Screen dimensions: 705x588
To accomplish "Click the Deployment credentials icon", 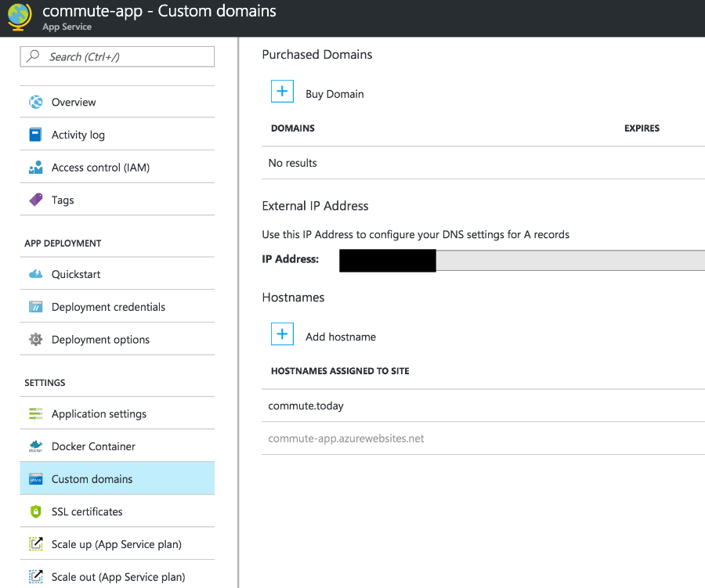I will tap(35, 307).
